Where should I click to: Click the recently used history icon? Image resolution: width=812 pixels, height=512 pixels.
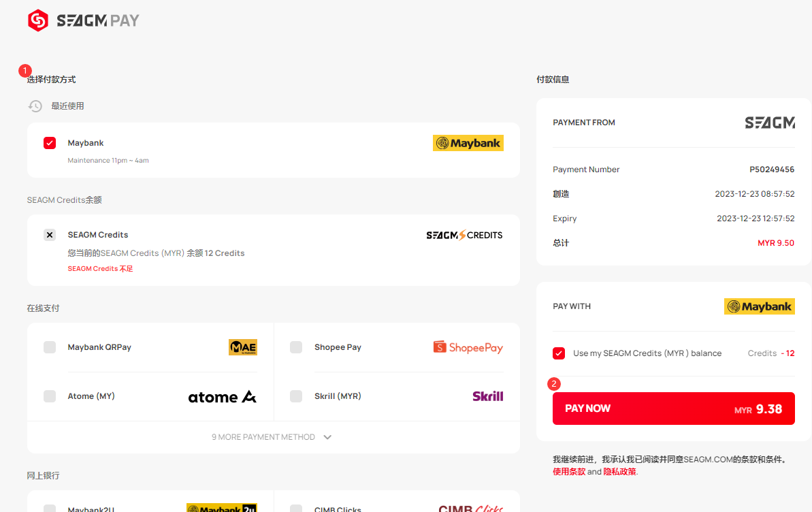tap(35, 106)
